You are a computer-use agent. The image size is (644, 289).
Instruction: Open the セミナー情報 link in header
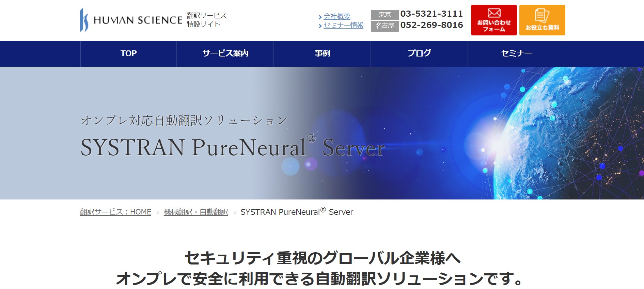click(343, 26)
